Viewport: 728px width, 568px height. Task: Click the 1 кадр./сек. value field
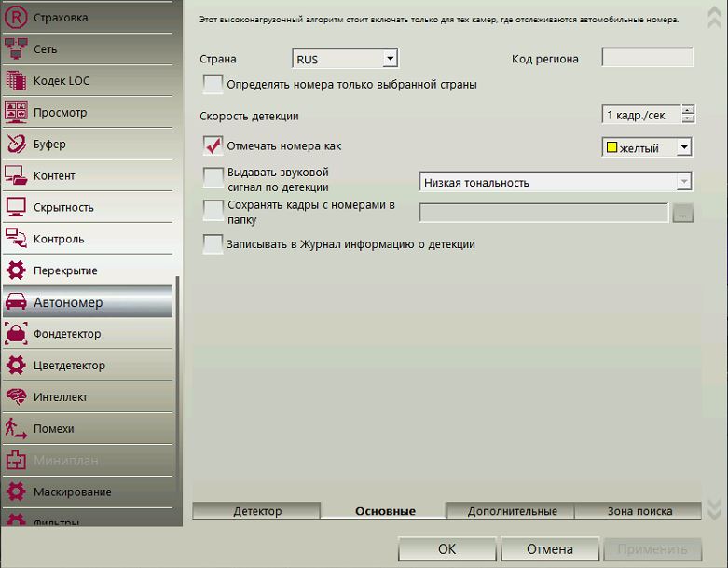tap(641, 115)
